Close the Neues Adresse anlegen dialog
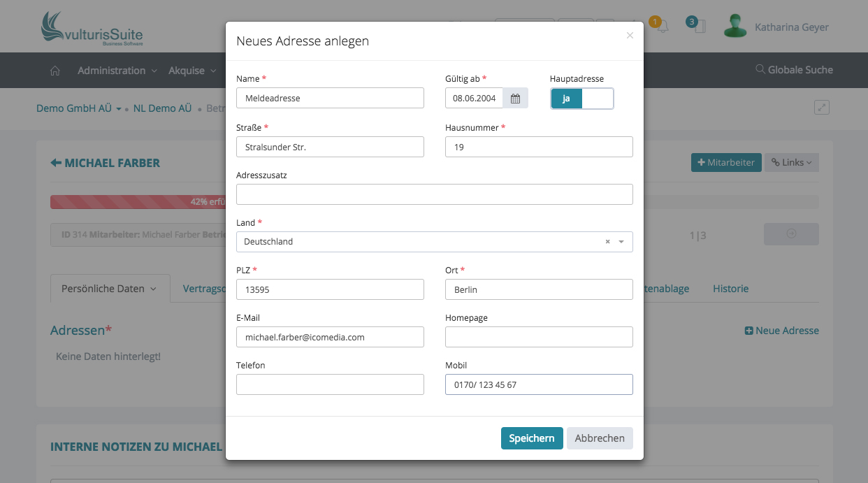This screenshot has width=868, height=483. coord(630,36)
